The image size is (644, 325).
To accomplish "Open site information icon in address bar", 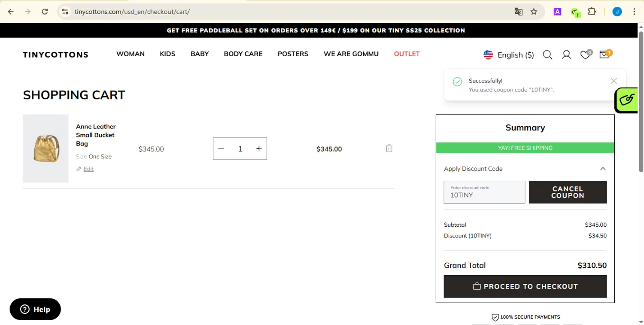I will click(x=65, y=12).
